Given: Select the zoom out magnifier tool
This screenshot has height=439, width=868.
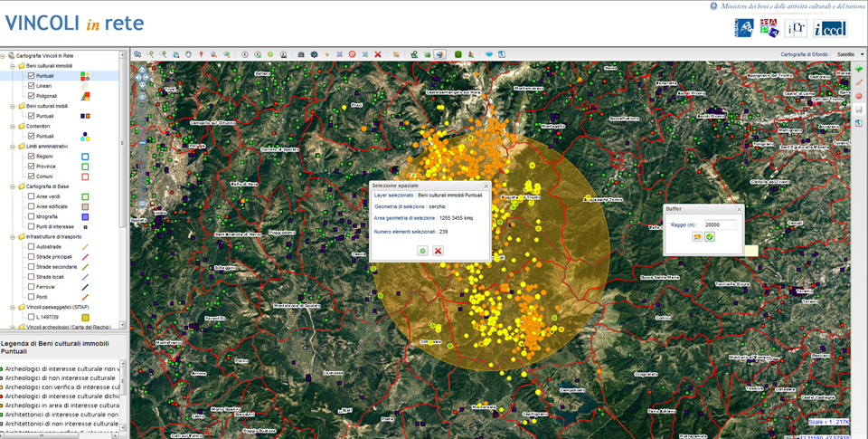Looking at the screenshot, I should coord(163,54).
